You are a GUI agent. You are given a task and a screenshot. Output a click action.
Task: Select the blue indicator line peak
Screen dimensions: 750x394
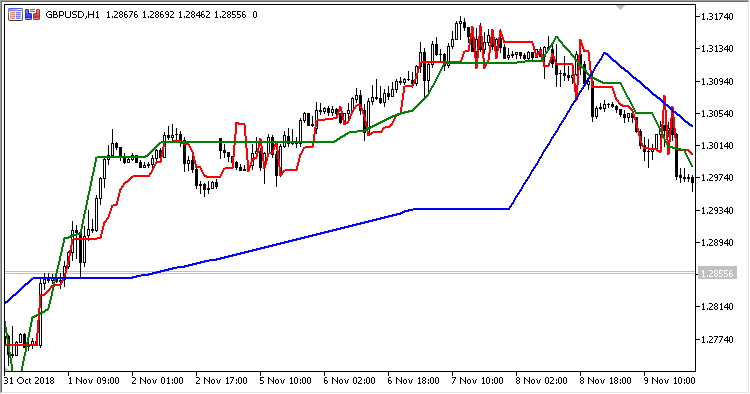click(x=605, y=53)
